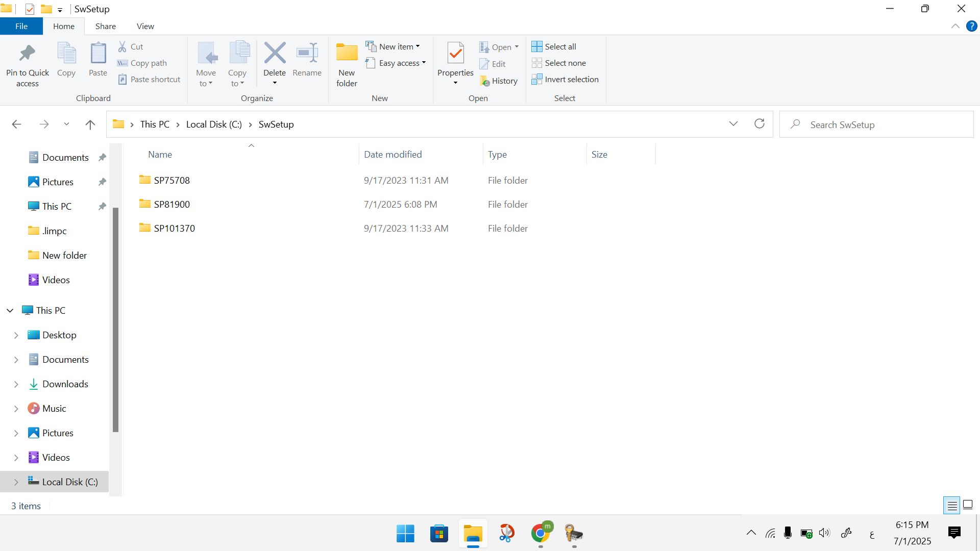
Task: Refresh the SwSetup folder view
Action: click(759, 124)
